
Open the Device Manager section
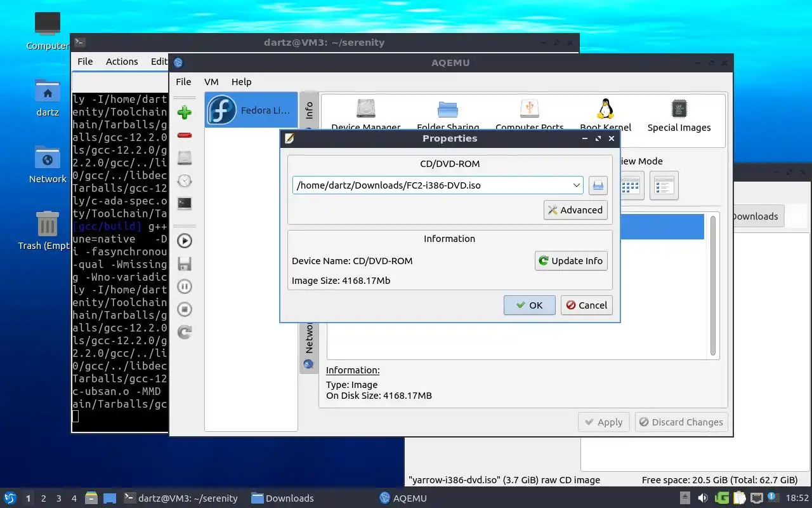point(366,115)
